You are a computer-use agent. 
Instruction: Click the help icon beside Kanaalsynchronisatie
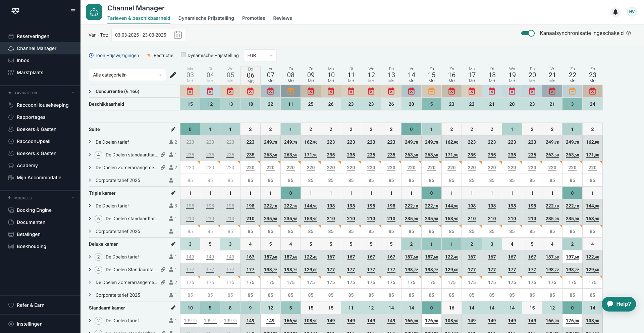click(x=629, y=33)
